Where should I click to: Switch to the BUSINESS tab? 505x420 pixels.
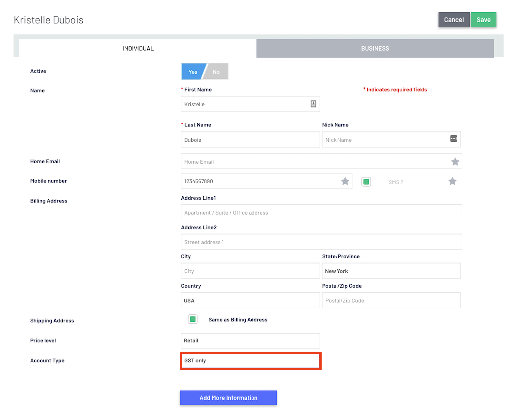[375, 48]
